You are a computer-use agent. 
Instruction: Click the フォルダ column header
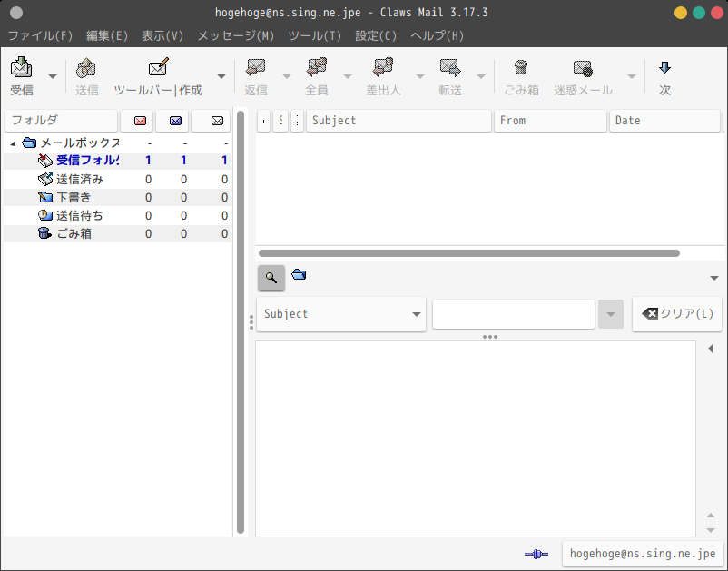[62, 121]
